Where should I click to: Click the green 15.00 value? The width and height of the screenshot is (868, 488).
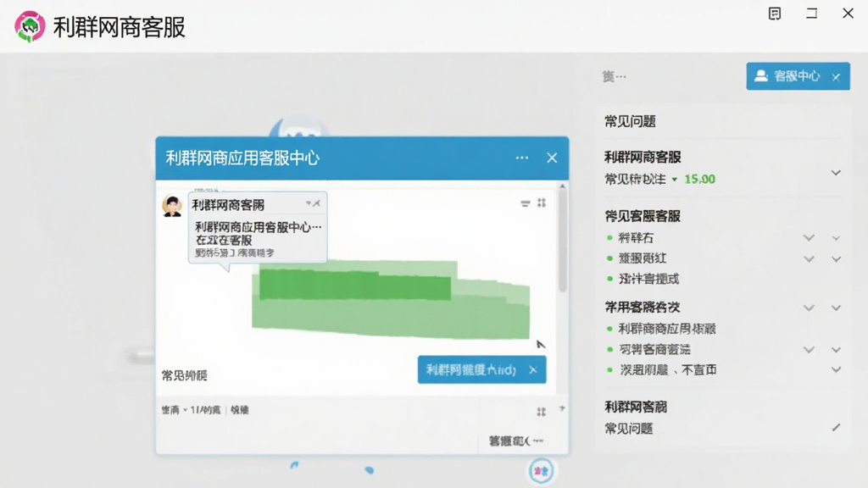(699, 180)
